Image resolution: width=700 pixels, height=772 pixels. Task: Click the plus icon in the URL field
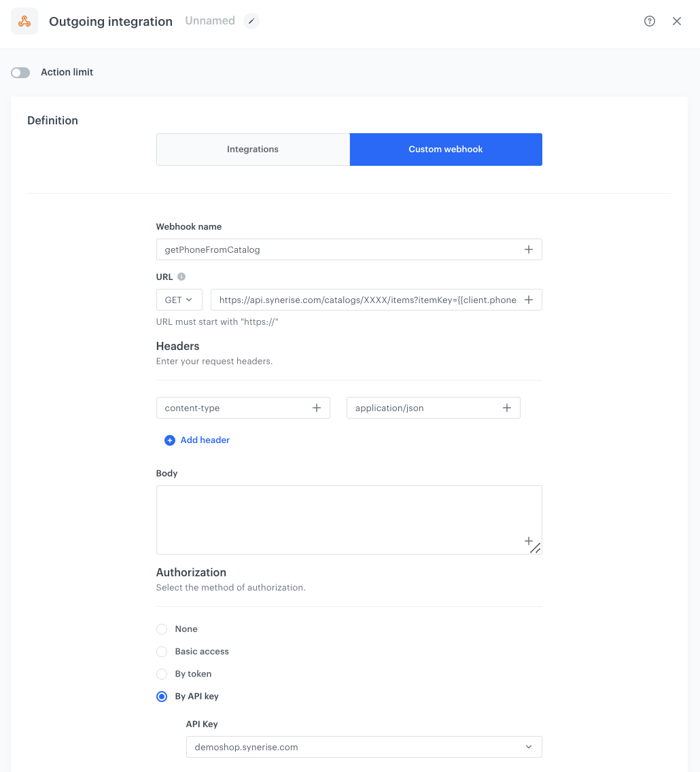point(529,300)
